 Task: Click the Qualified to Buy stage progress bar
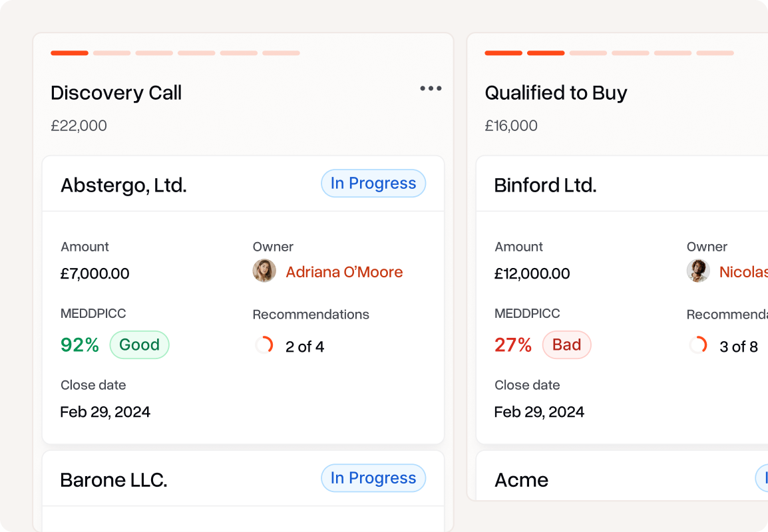pyautogui.click(x=609, y=53)
